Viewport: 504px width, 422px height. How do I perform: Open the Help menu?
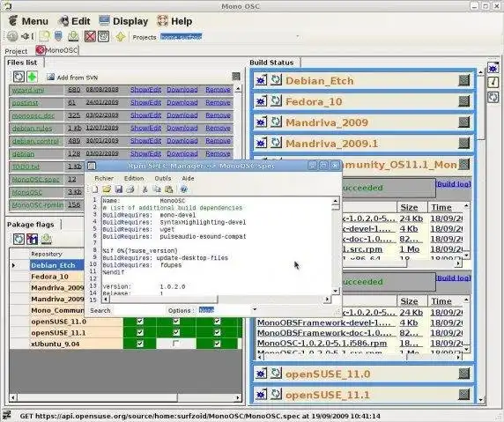(174, 21)
